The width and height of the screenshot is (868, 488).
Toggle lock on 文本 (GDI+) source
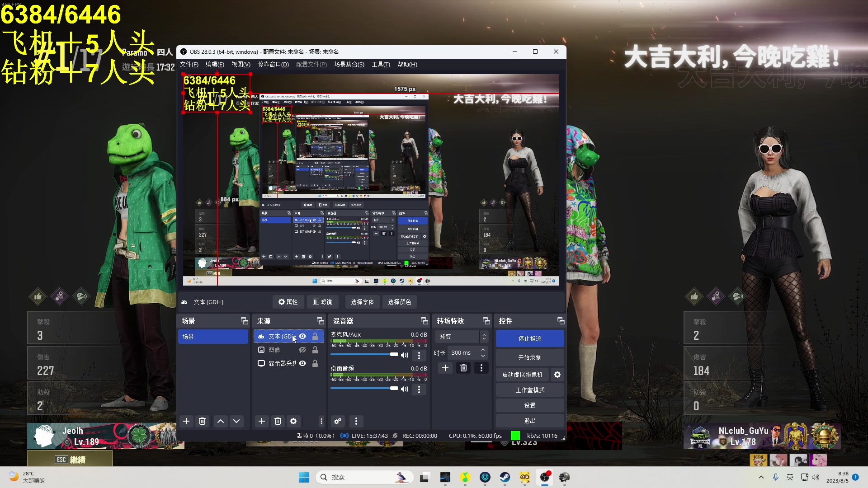pyautogui.click(x=315, y=336)
